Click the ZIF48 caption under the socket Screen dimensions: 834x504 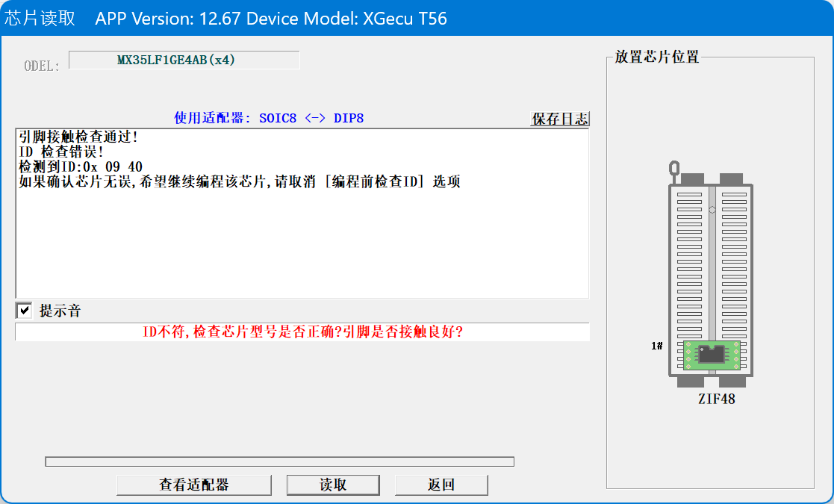716,399
